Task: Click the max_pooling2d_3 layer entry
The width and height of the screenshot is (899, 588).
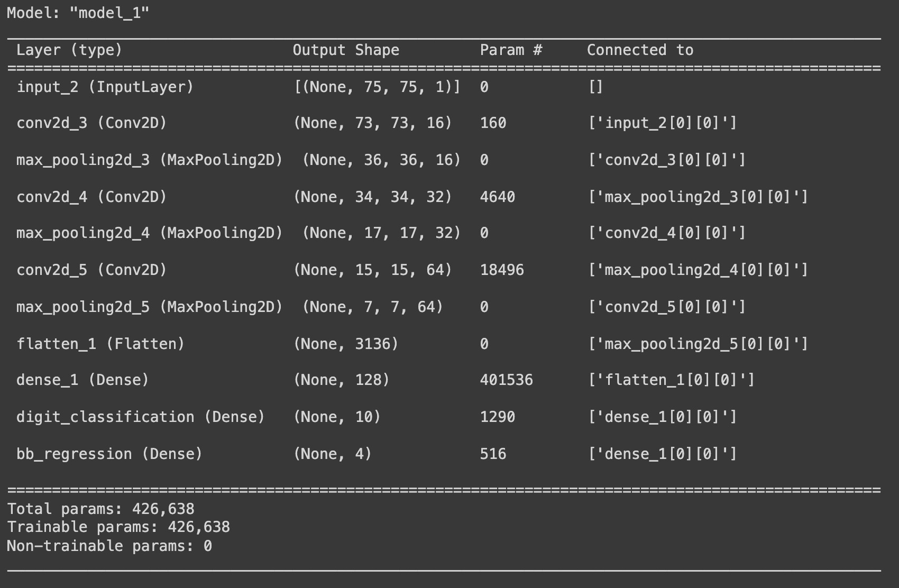Action: click(x=150, y=160)
